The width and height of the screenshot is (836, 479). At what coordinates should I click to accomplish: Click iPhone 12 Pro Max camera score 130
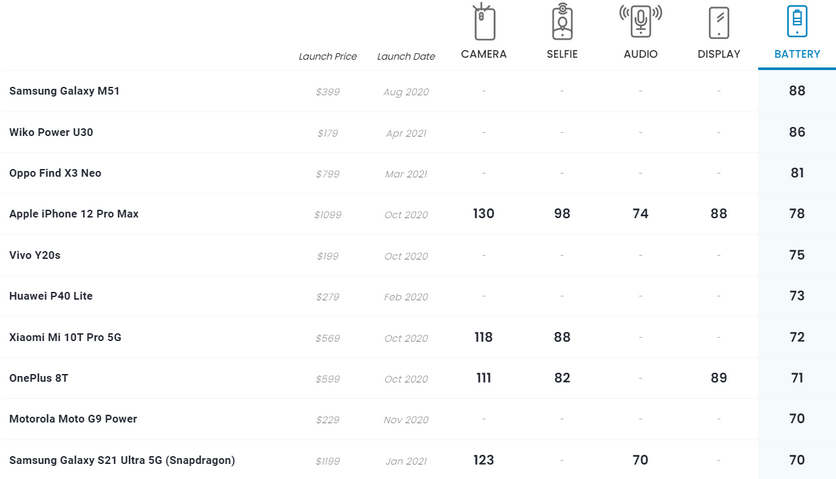pos(484,214)
